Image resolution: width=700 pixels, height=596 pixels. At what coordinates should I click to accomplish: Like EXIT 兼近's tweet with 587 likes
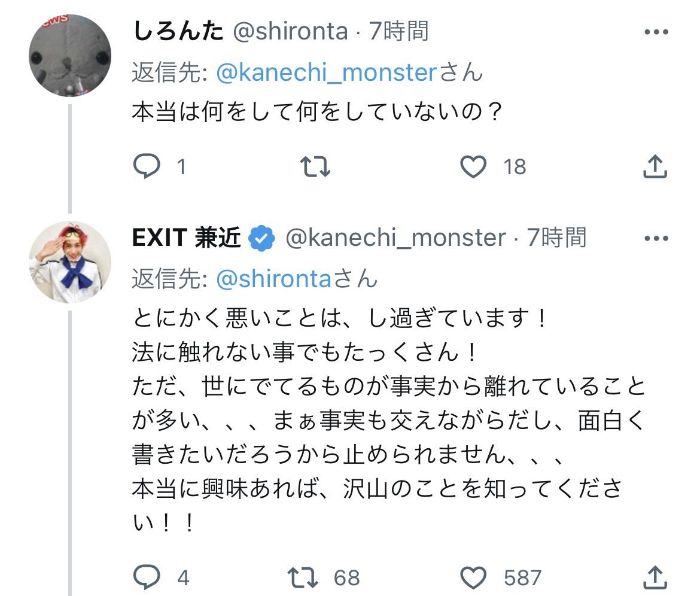click(x=473, y=577)
